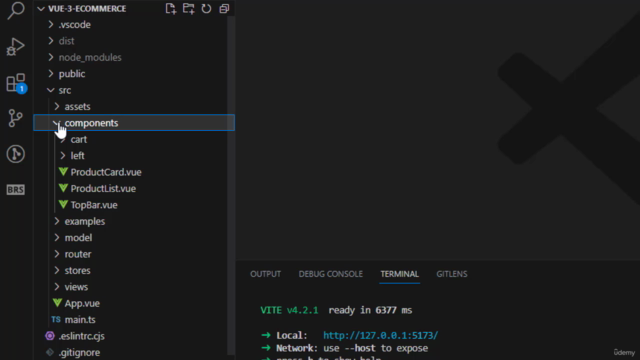Open the Extensions view with badge
Screen dimensions: 640x360
click(x=16, y=83)
